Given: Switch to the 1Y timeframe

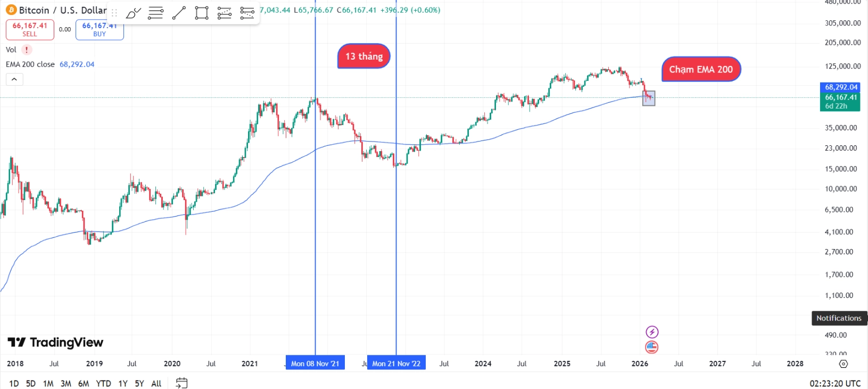Looking at the screenshot, I should click(122, 383).
